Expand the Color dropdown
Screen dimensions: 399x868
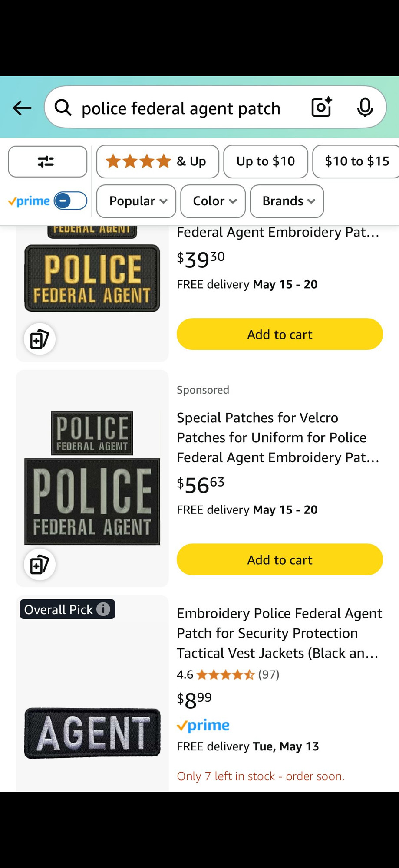(213, 201)
